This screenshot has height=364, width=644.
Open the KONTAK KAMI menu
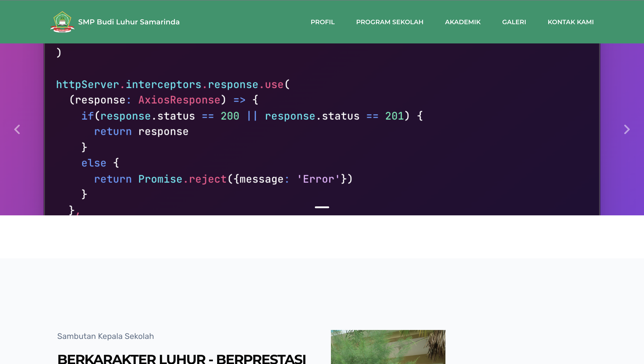click(x=570, y=22)
